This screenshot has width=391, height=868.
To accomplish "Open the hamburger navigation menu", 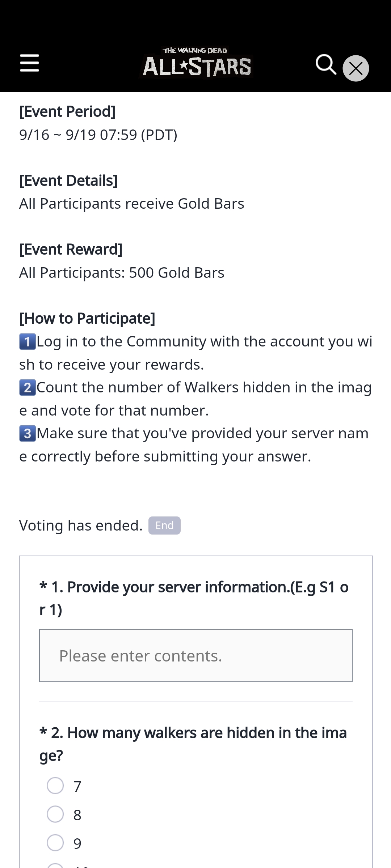I will point(29,63).
